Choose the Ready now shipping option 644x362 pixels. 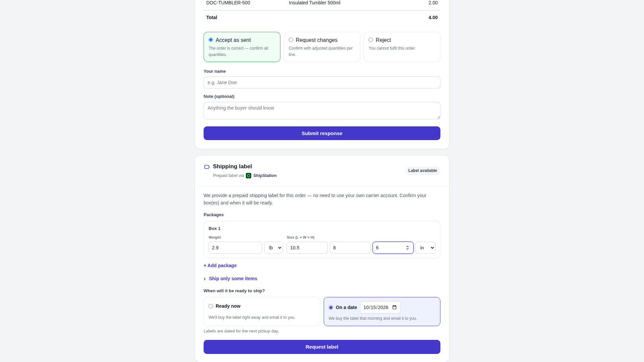(x=211, y=306)
